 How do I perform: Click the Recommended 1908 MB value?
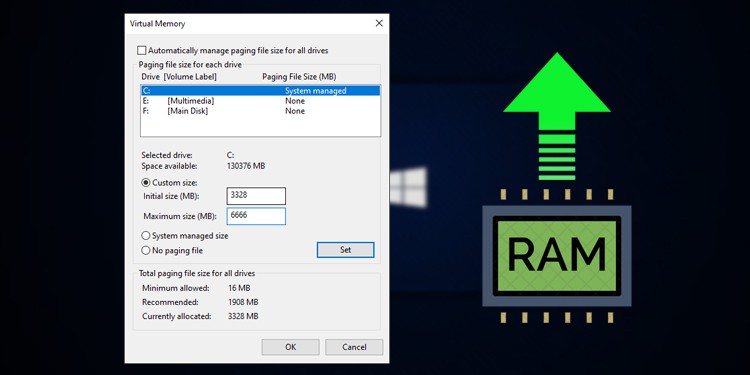point(243,302)
